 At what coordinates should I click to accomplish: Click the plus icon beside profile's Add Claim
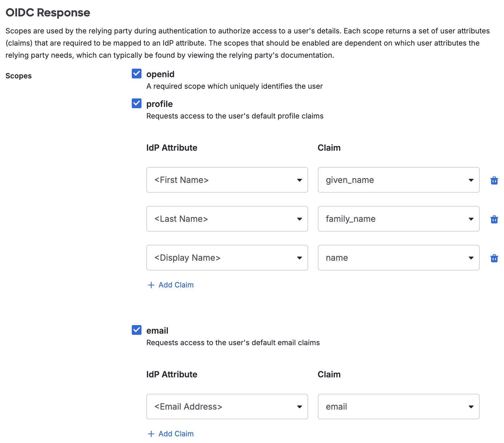(x=151, y=285)
